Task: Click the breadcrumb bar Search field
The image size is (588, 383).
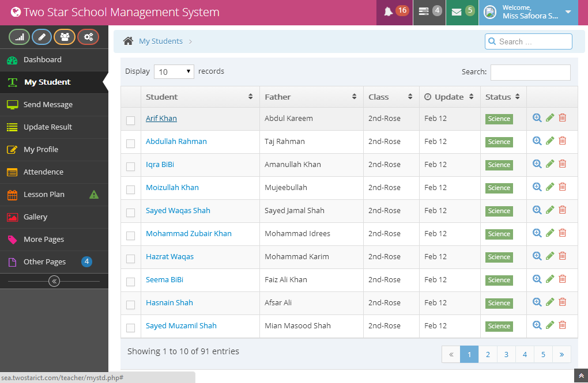Action: coord(529,41)
